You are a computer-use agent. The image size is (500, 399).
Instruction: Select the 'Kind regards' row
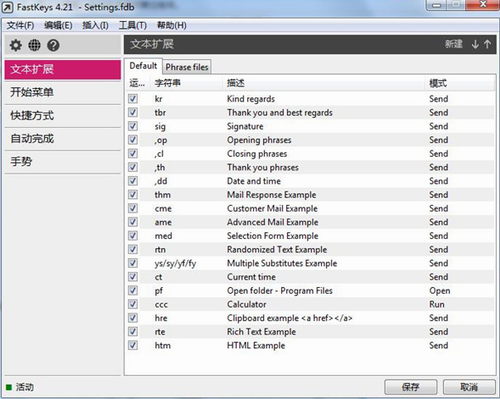[311, 99]
